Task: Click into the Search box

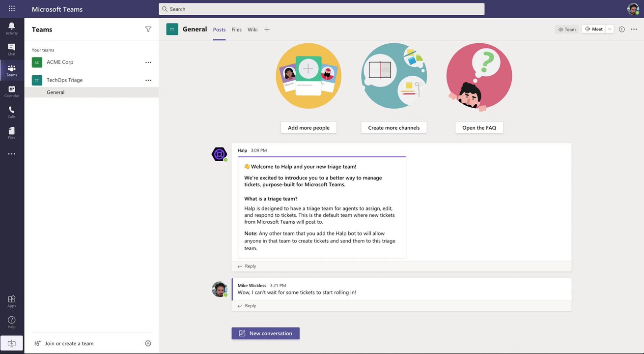Action: coord(321,9)
